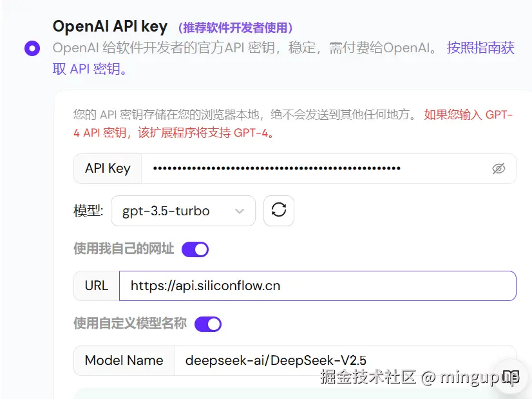Select the OpenAI API key radio option

tap(32, 48)
